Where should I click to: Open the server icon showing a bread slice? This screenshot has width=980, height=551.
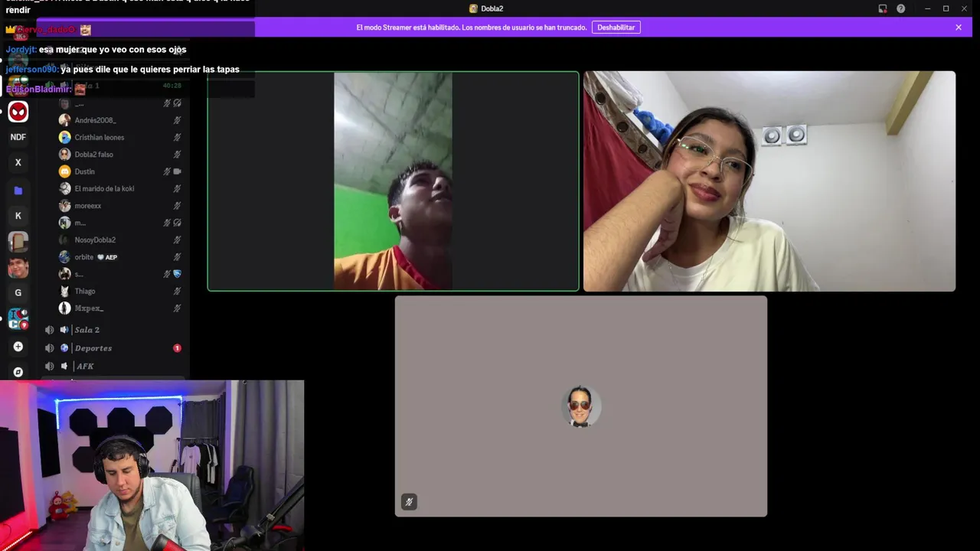pyautogui.click(x=18, y=242)
